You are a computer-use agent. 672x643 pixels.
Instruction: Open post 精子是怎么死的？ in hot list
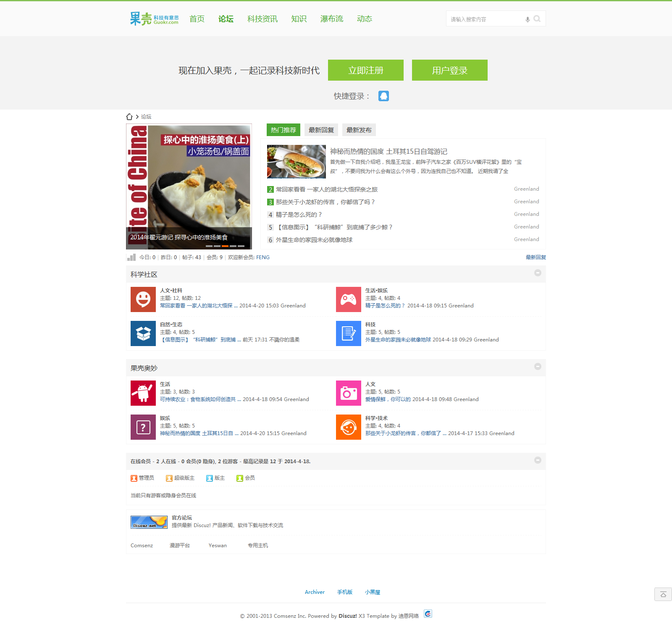tap(299, 215)
